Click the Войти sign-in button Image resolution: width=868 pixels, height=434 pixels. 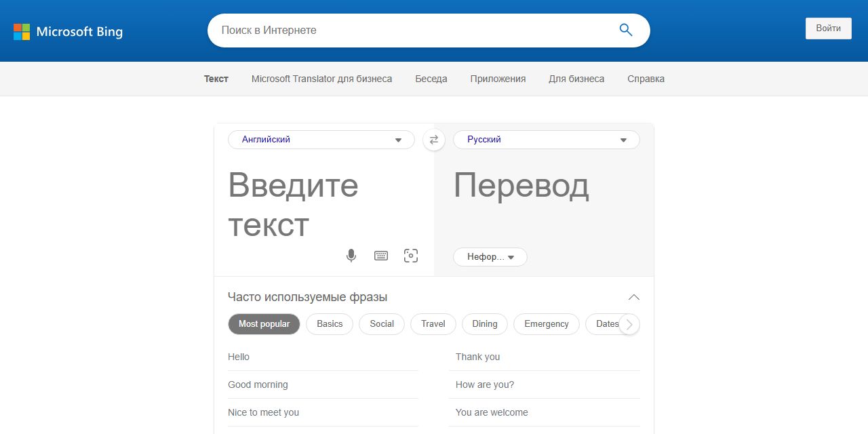(x=829, y=28)
